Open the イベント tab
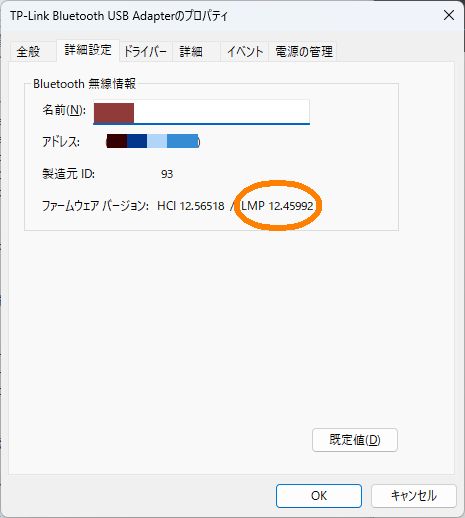The image size is (465, 518). [x=245, y=52]
